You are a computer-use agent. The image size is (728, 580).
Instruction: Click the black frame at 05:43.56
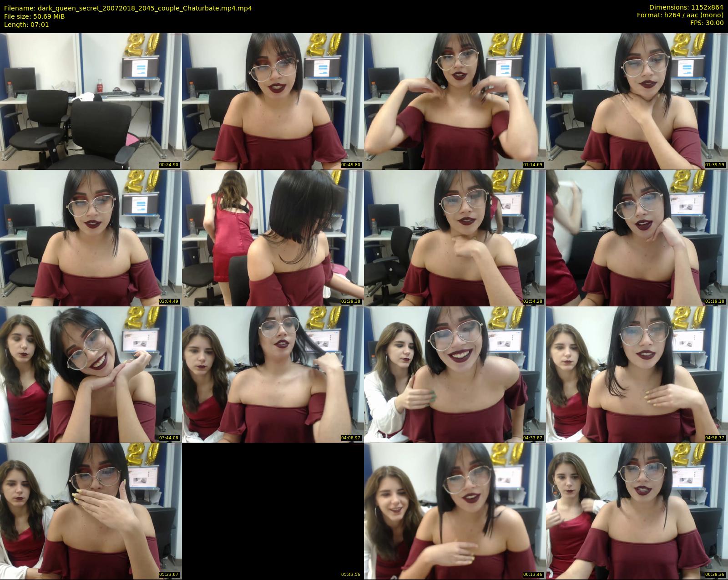tap(273, 511)
